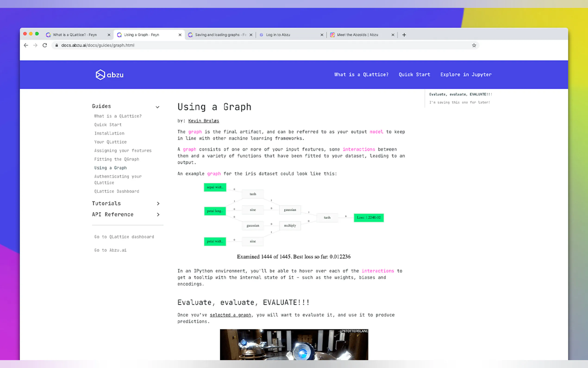Click the lock icon in address bar

pos(57,45)
